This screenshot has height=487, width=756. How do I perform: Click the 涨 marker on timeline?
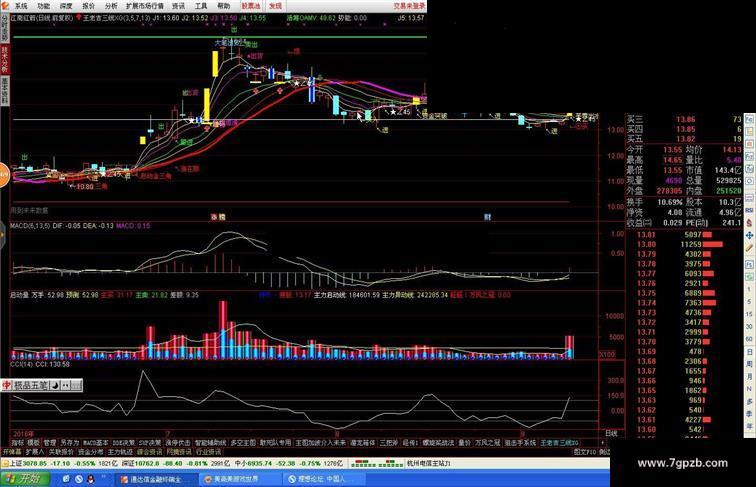214,217
